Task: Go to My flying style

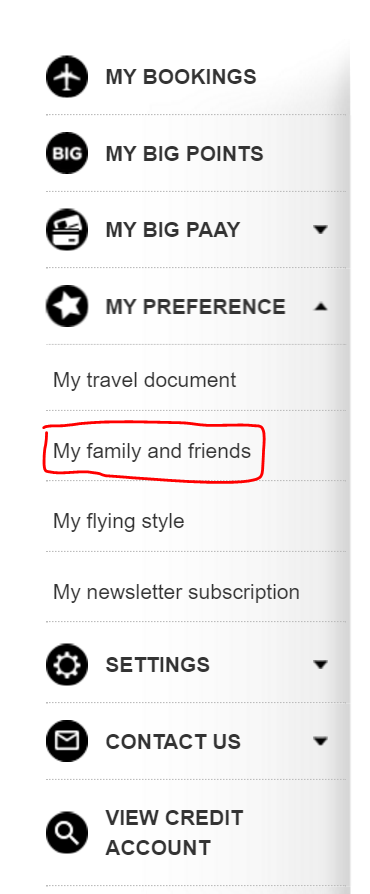Action: 119,521
